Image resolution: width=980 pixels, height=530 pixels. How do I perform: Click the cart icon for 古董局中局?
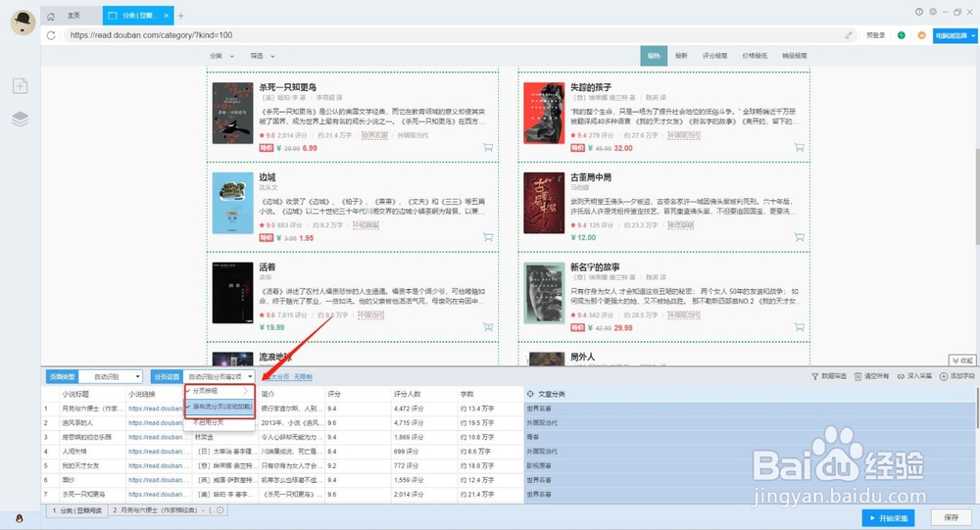point(799,237)
